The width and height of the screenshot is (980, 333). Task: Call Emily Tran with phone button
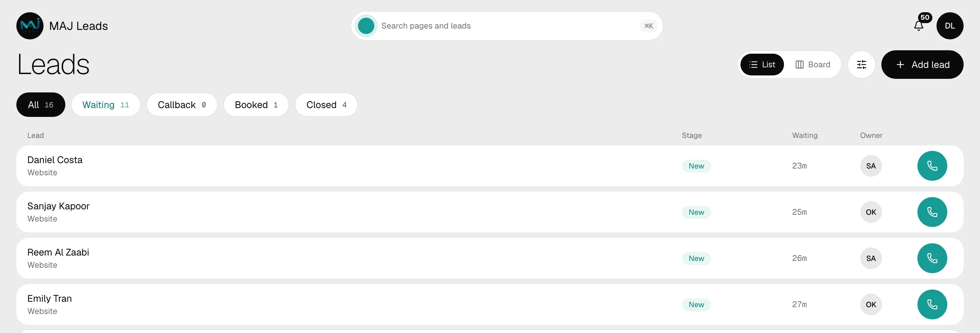[x=932, y=304]
